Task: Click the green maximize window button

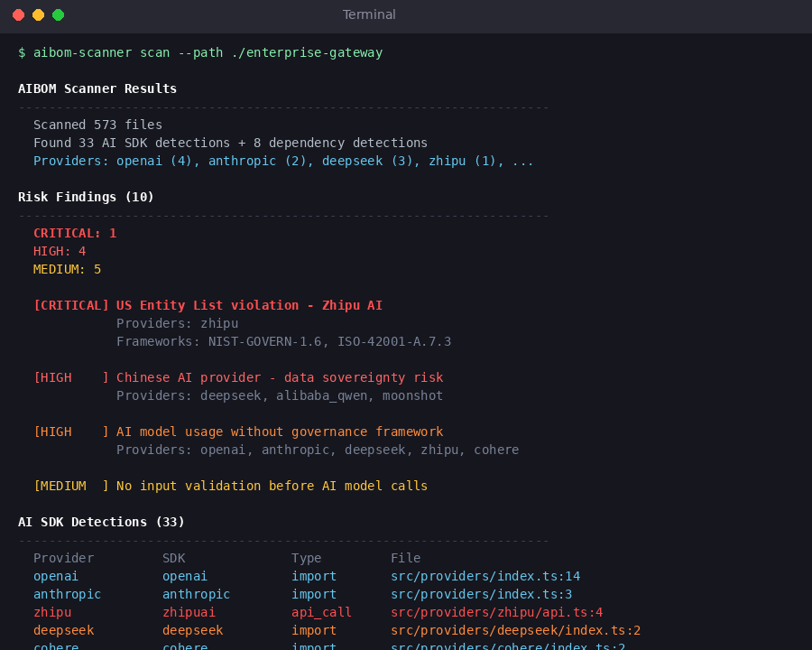Action: (58, 15)
